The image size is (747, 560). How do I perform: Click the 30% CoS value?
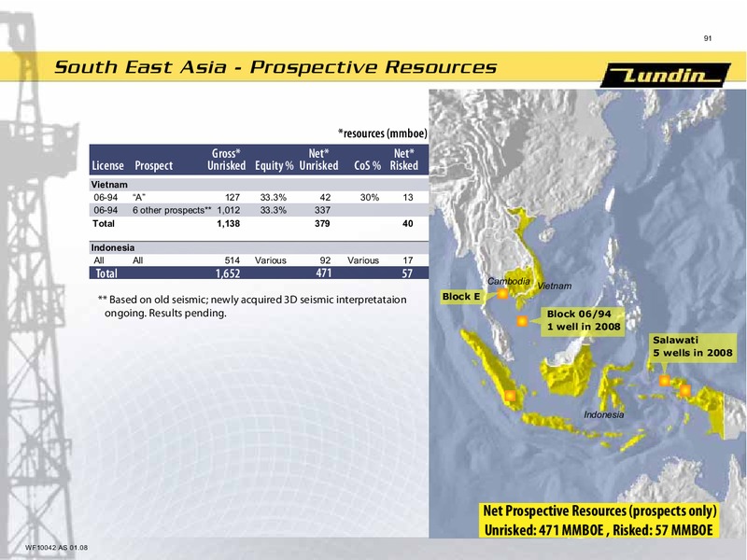(x=370, y=197)
